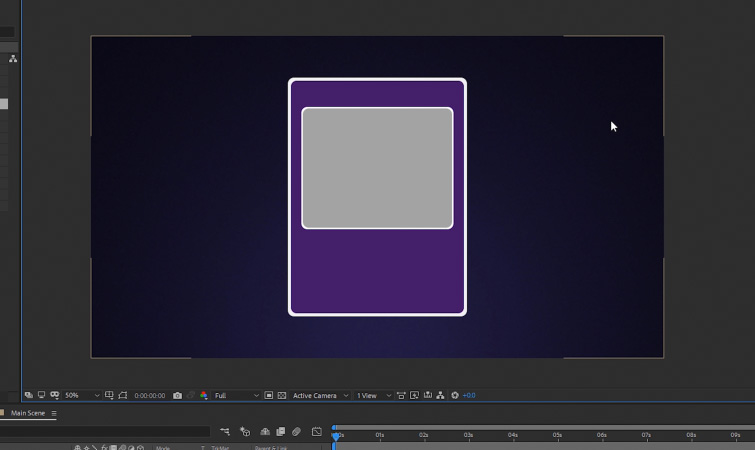
Task: Click the 05s mark on time ruler
Action: click(557, 435)
